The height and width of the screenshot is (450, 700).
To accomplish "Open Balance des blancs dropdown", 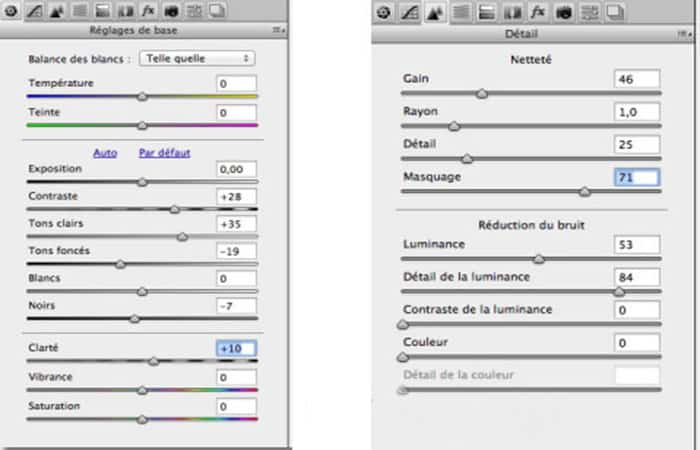I will tap(197, 58).
